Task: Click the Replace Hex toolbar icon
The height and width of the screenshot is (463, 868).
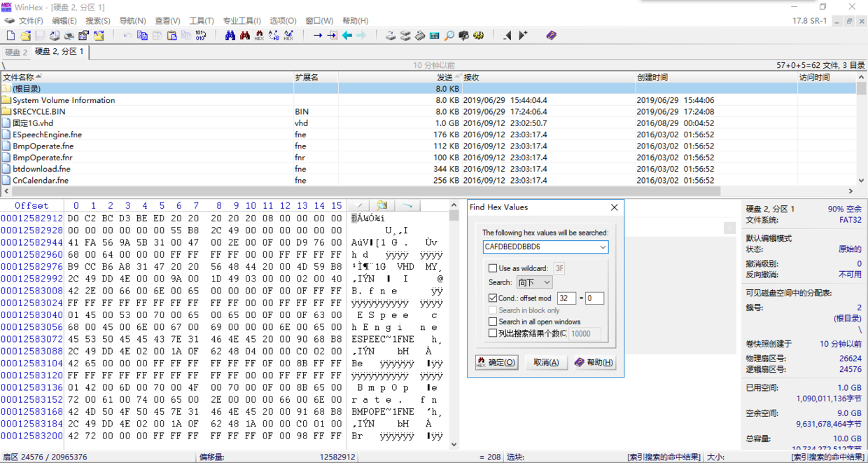Action: pyautogui.click(x=288, y=35)
